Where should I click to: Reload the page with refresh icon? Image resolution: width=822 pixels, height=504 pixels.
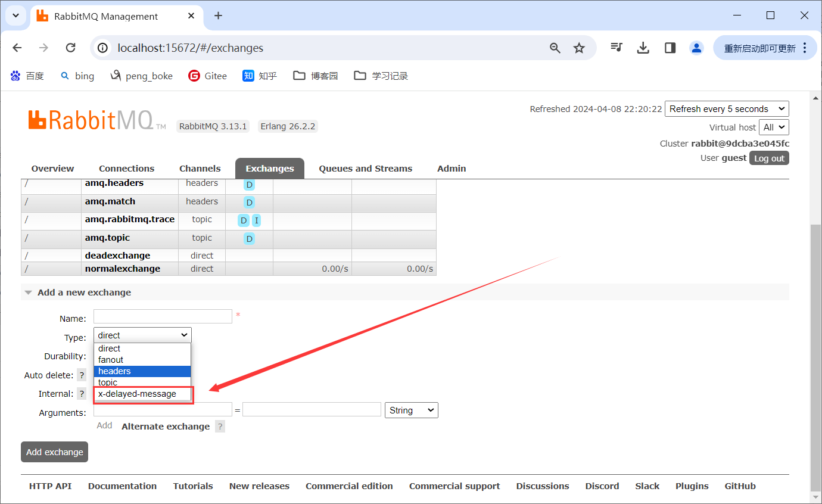coord(70,48)
